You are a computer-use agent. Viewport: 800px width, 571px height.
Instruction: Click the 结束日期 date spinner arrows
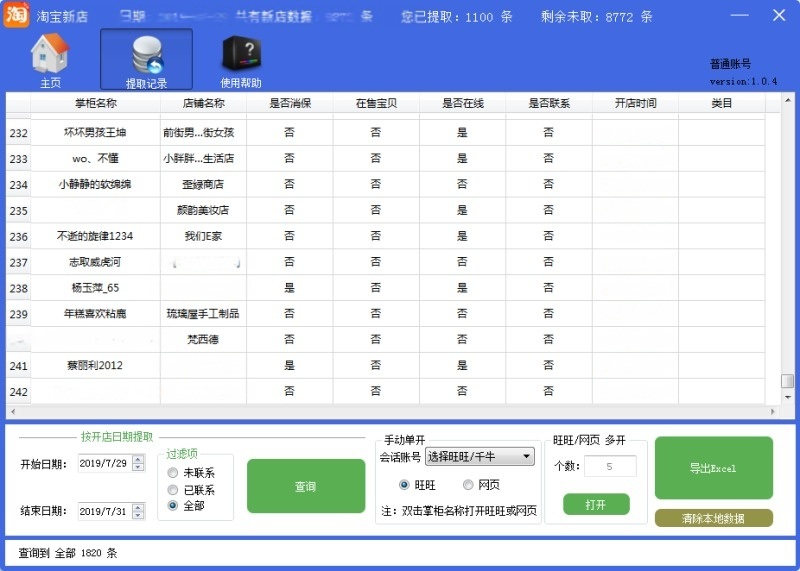pos(138,511)
